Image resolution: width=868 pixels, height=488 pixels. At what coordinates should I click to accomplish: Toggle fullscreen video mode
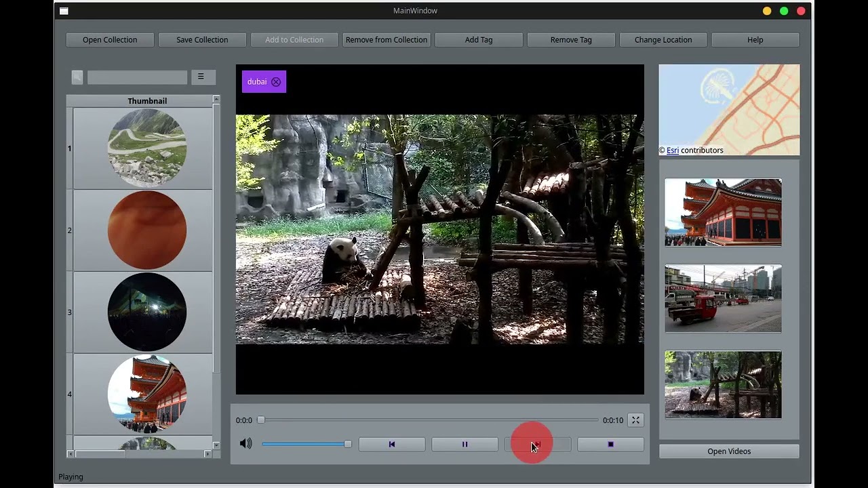pos(635,420)
